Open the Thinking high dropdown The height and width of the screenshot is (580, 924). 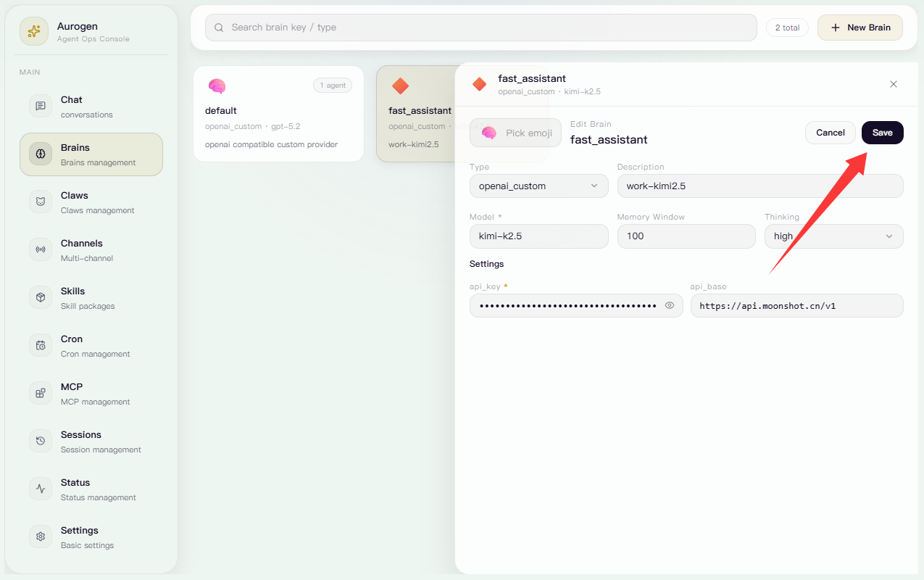tap(834, 236)
